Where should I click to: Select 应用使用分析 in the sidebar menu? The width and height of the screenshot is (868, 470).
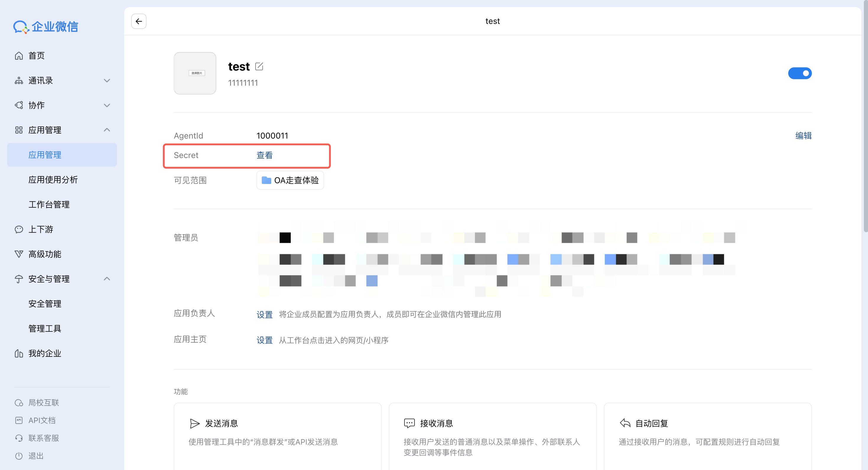pos(53,180)
